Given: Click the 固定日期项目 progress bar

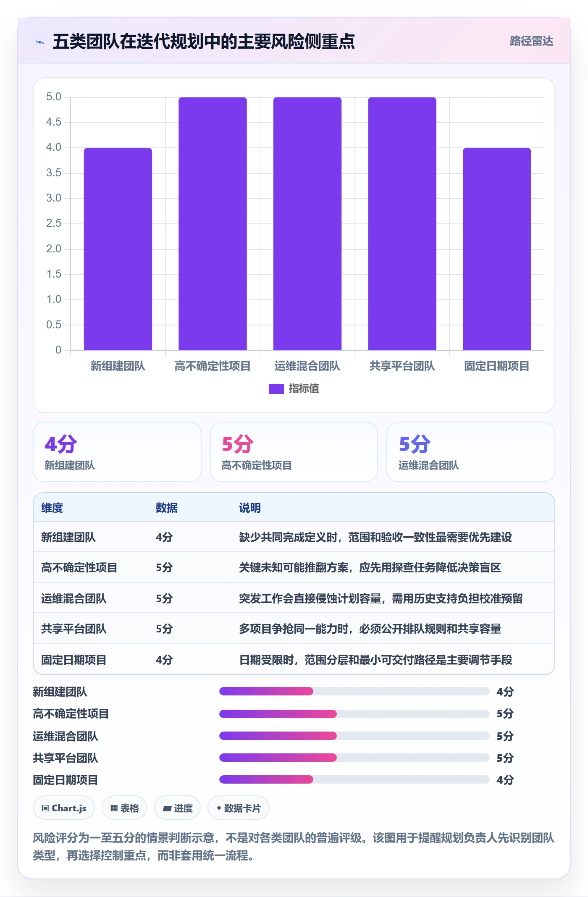Looking at the screenshot, I should tap(354, 779).
